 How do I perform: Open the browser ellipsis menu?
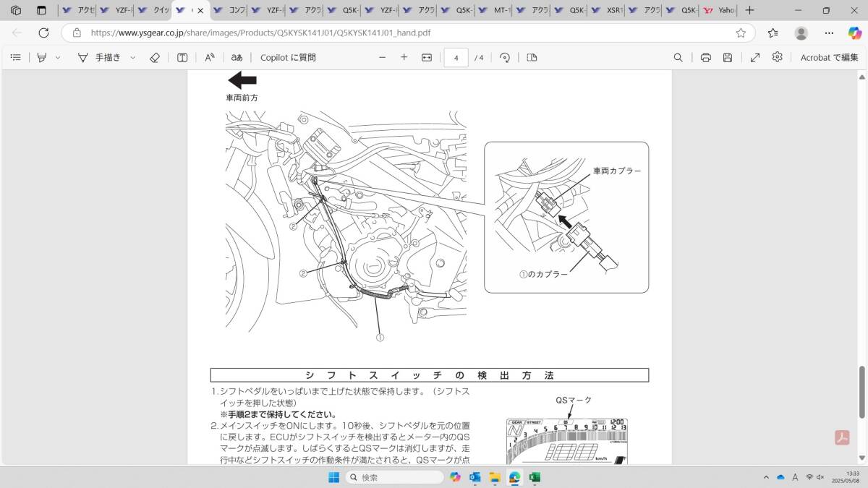(829, 33)
